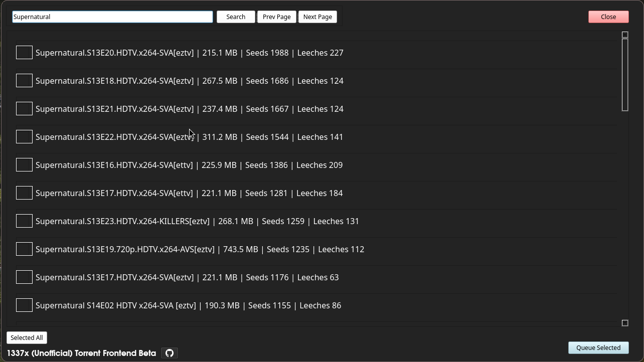Click the S14E02 190.3 MB row text

pyautogui.click(x=189, y=305)
